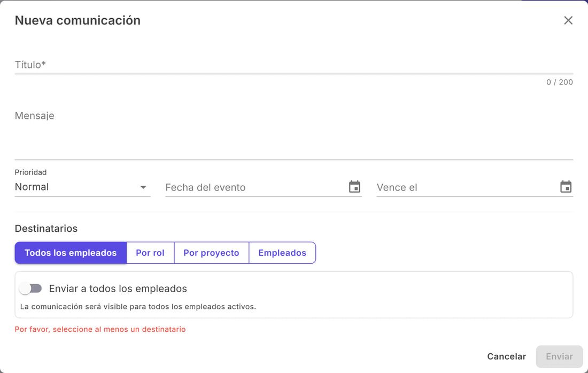
Task: Click the Enviar button
Action: 559,356
